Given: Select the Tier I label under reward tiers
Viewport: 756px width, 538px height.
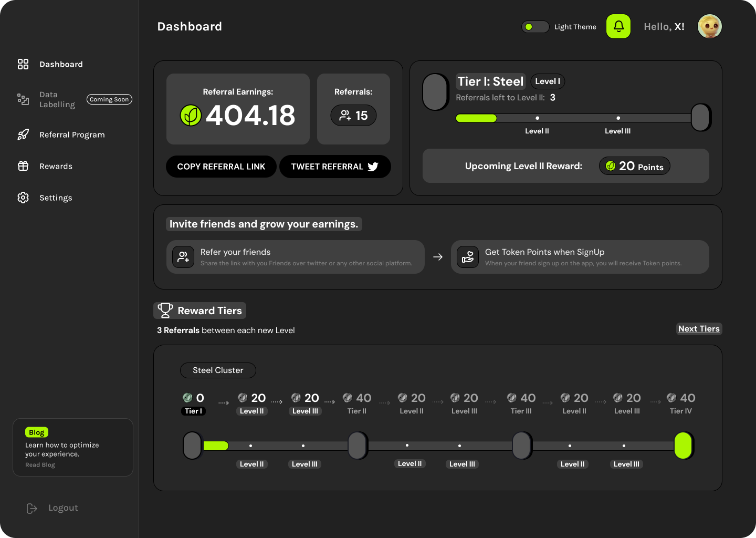Looking at the screenshot, I should pyautogui.click(x=193, y=411).
